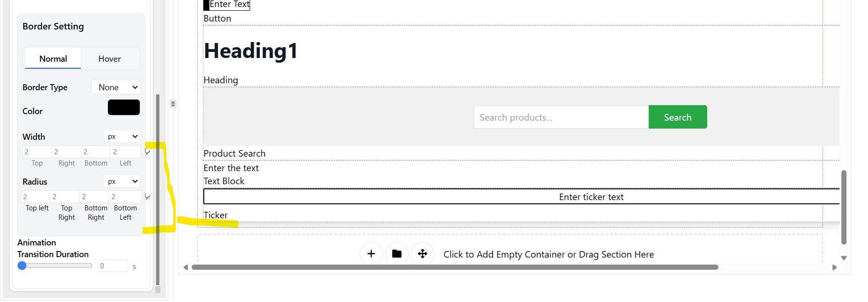Open the Radius unit px dropdown

[x=122, y=181]
